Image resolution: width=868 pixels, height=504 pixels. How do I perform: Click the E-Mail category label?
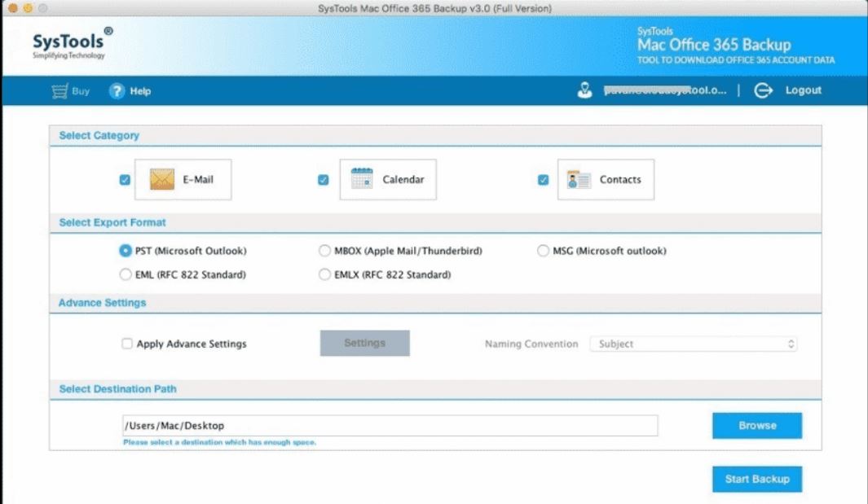coord(198,179)
